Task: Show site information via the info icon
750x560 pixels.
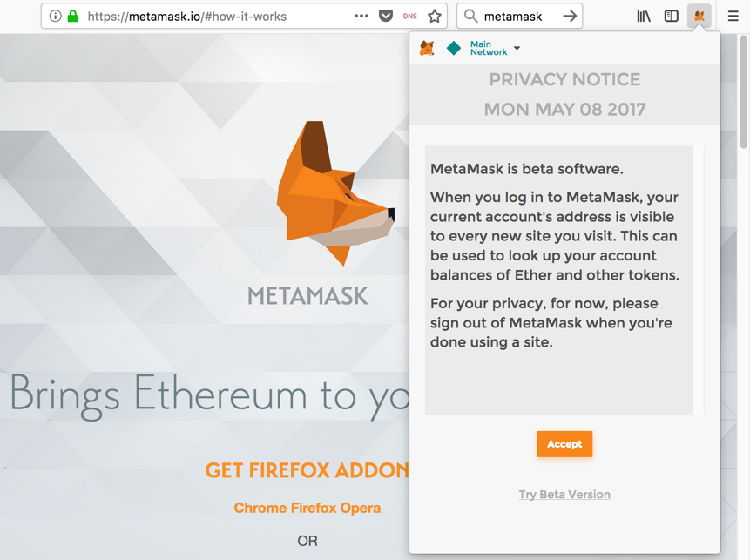Action: [x=56, y=17]
